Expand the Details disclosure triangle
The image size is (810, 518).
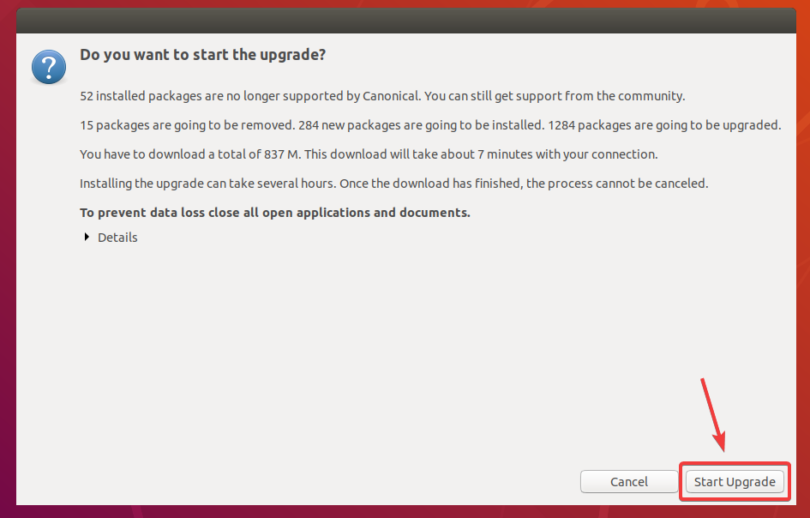[x=87, y=237]
